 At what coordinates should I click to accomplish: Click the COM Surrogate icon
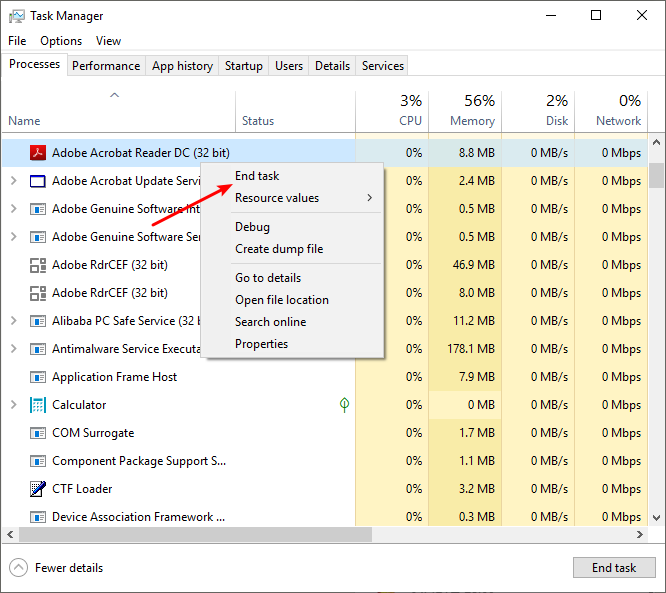click(x=38, y=433)
